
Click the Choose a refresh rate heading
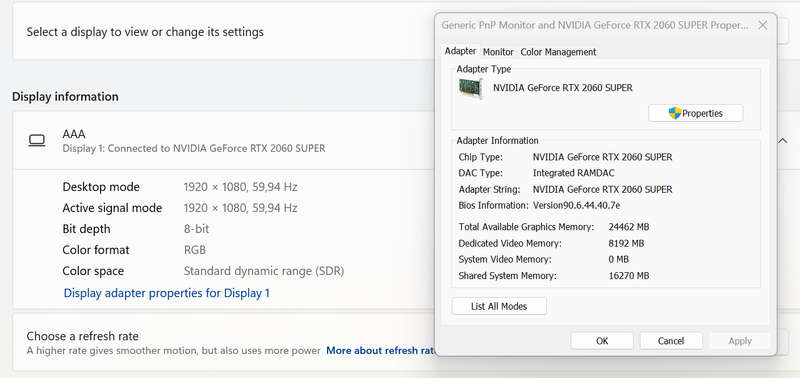pos(83,336)
